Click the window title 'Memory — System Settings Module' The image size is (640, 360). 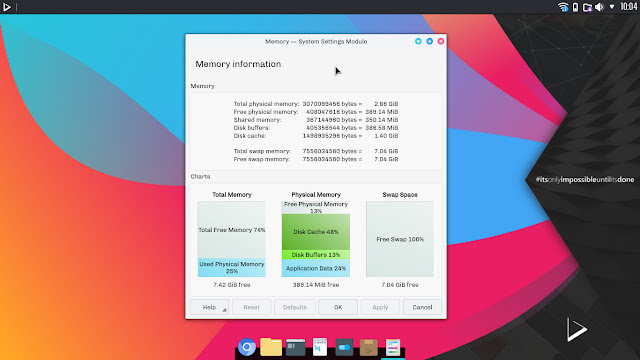tap(316, 41)
